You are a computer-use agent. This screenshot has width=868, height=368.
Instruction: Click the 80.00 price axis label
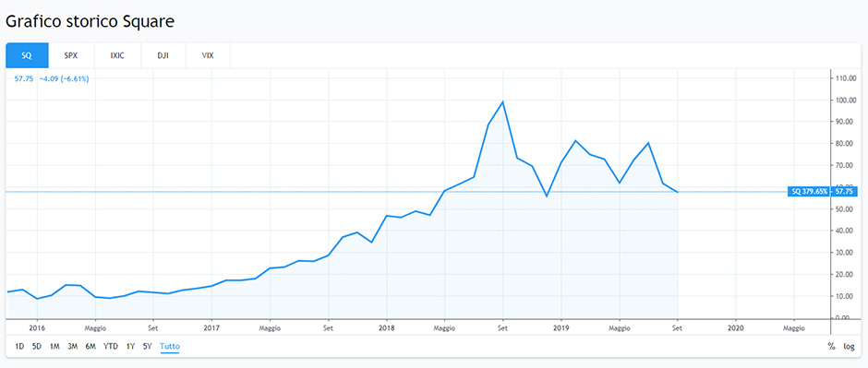click(845, 144)
